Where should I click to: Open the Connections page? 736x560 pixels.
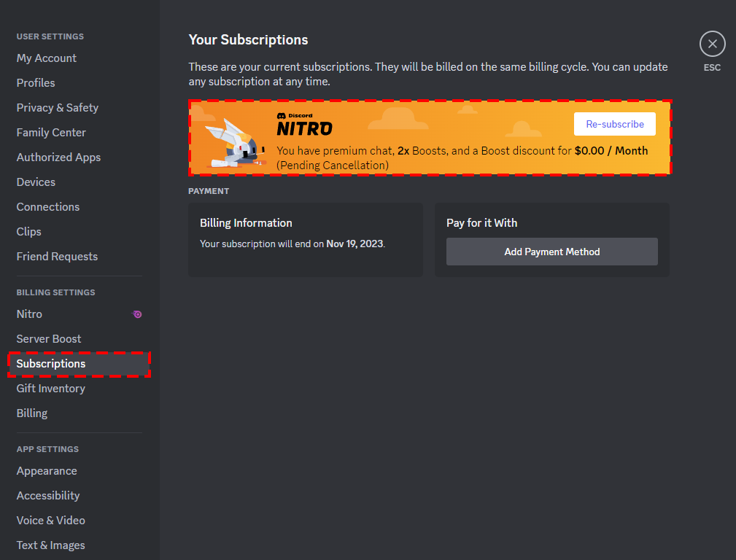[x=47, y=206]
